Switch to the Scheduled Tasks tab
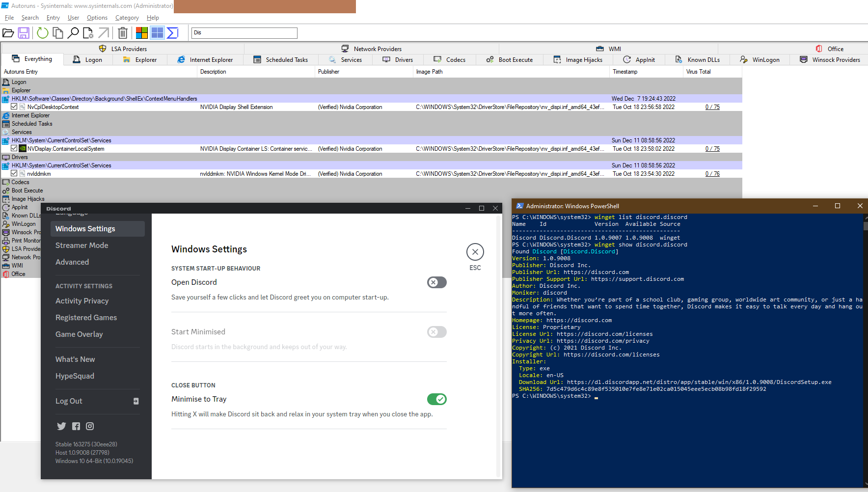The width and height of the screenshot is (868, 492). (280, 59)
